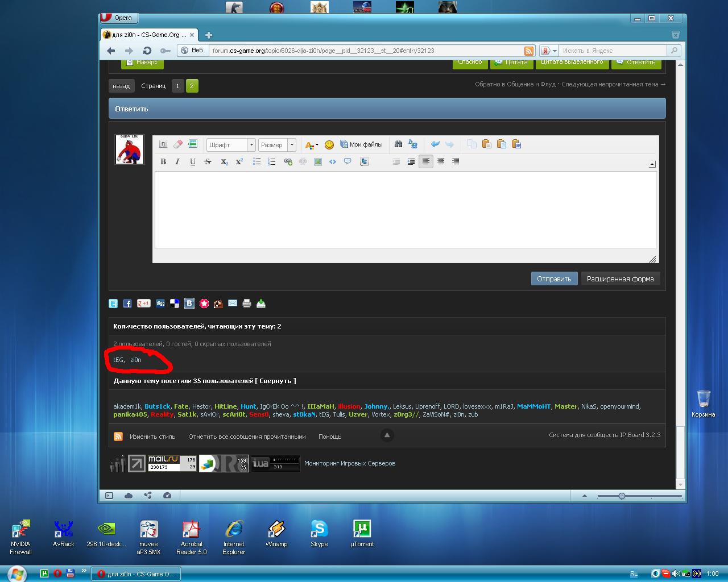This screenshot has height=582, width=728.
Task: Insert quote with the speech bubble icon
Action: click(348, 161)
